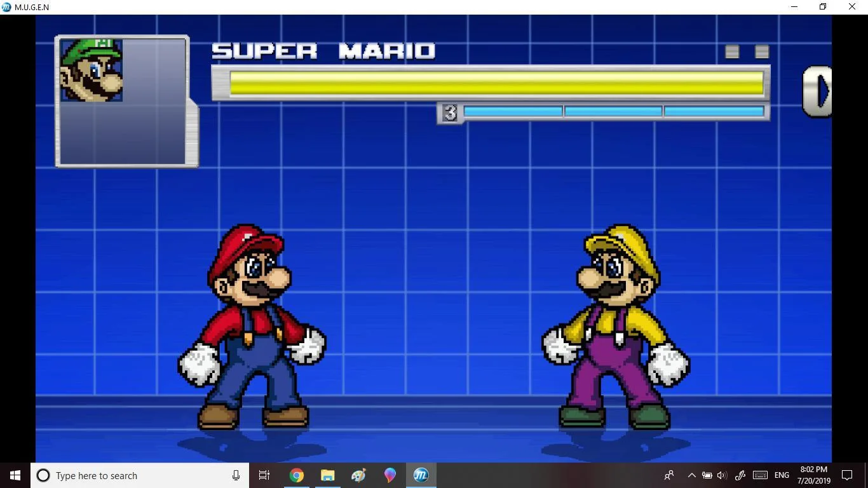
Task: Show hidden system tray icons
Action: click(x=691, y=475)
